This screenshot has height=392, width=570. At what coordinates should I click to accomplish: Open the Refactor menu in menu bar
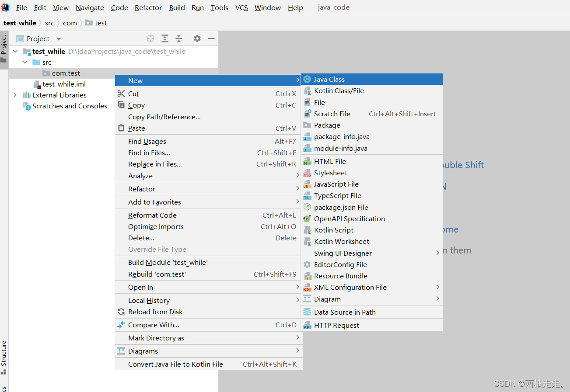148,7
